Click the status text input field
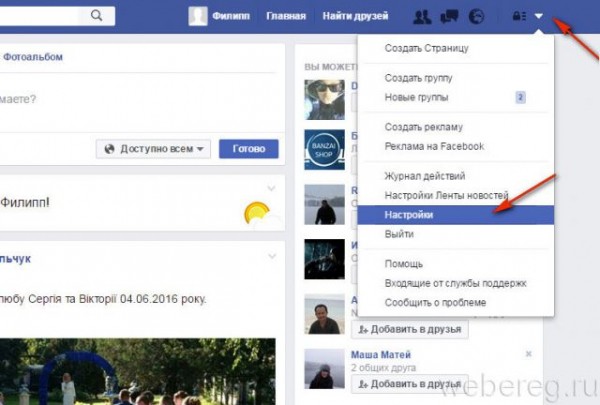Image resolution: width=600 pixels, height=405 pixels. (138, 101)
